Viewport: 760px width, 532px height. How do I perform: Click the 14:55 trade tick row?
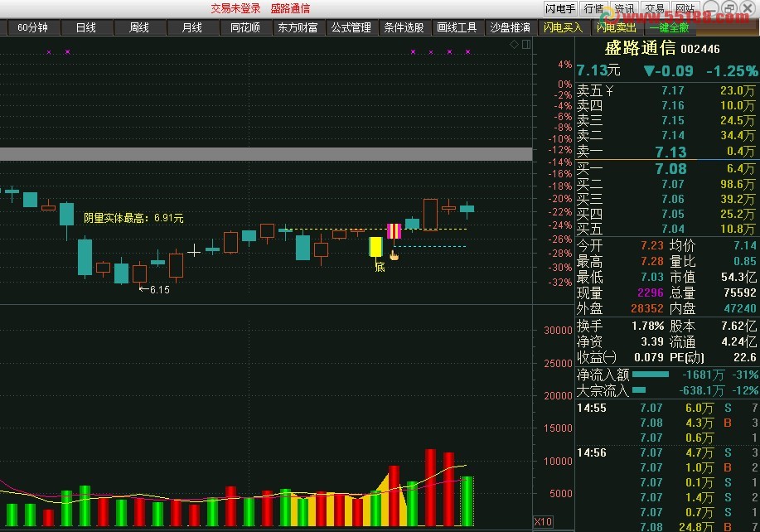pos(668,408)
